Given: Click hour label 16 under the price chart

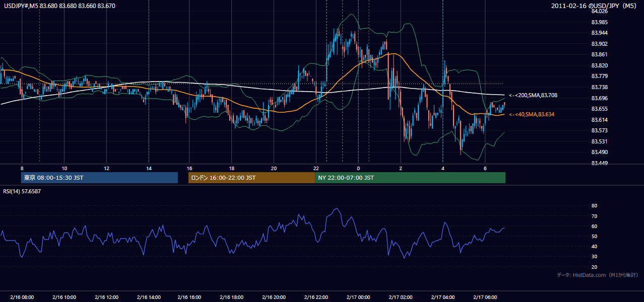Looking at the screenshot, I should point(189,168).
